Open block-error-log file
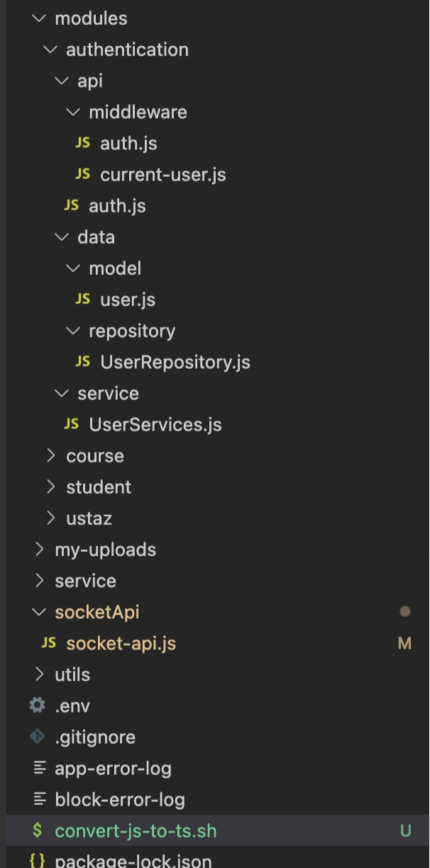430x868 pixels. pyautogui.click(x=120, y=800)
